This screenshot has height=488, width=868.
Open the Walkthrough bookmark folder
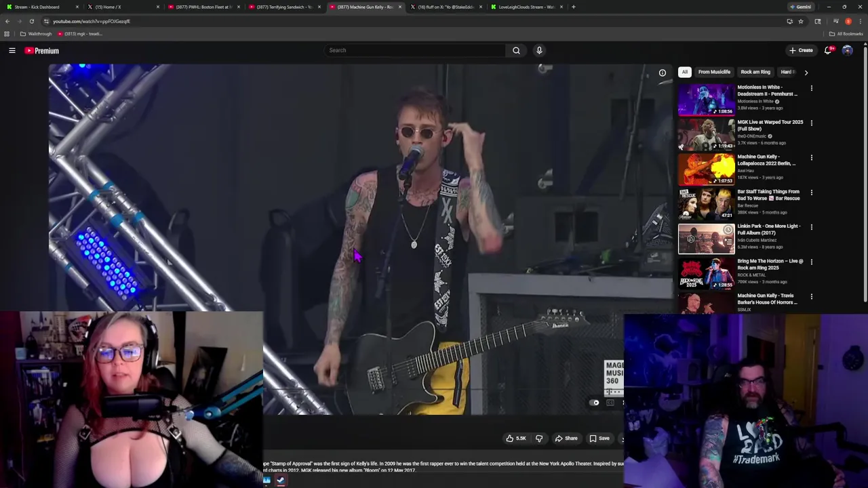pyautogui.click(x=36, y=34)
